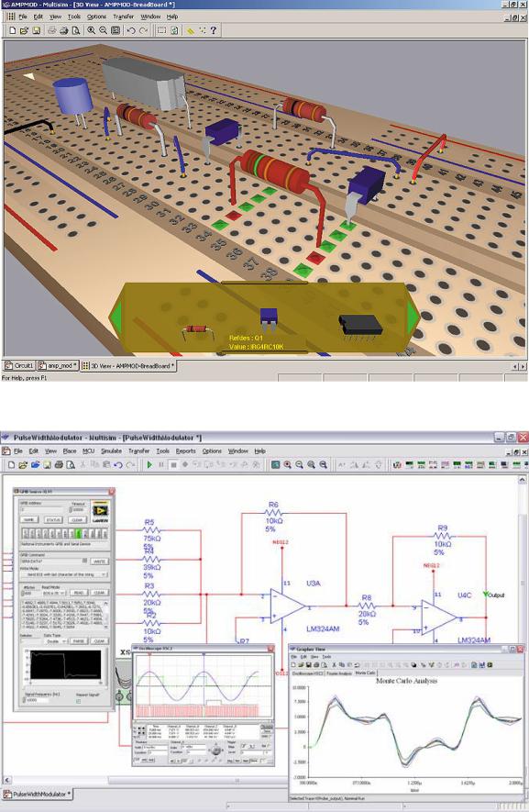This screenshot has width=529, height=812.
Task: Open Reports menu in PulseWidthModulator window
Action: 185,451
